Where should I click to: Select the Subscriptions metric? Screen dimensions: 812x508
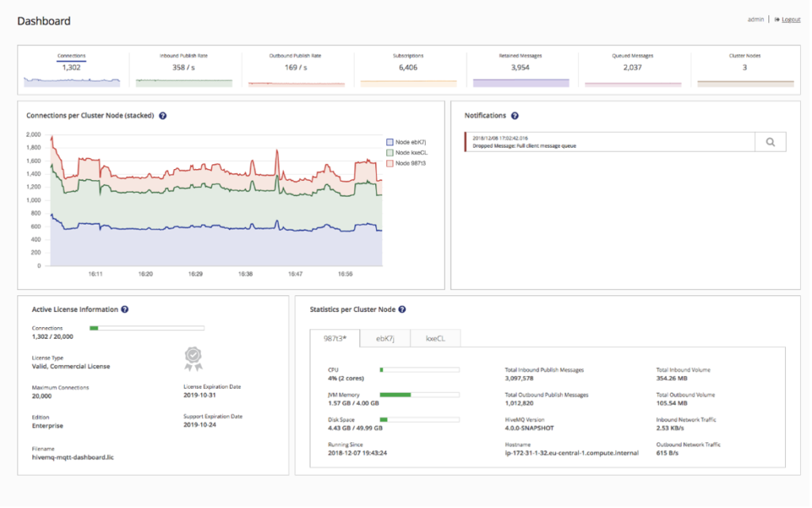pos(408,68)
